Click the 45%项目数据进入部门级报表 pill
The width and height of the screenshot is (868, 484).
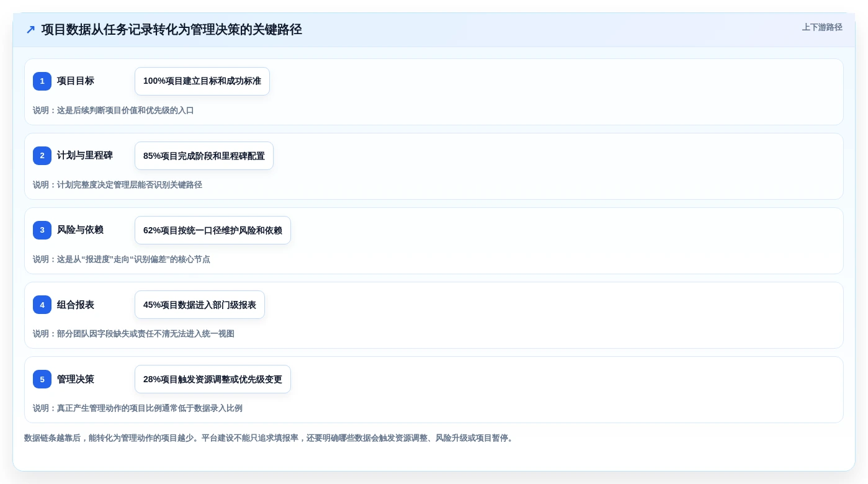point(200,305)
